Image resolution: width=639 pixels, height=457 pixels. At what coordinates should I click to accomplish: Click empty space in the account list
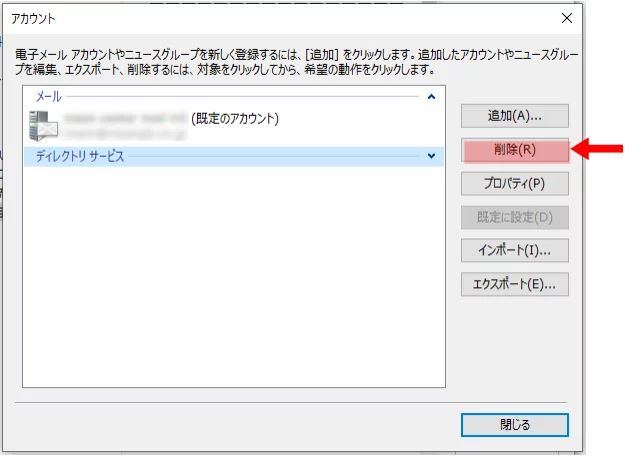coord(233,280)
